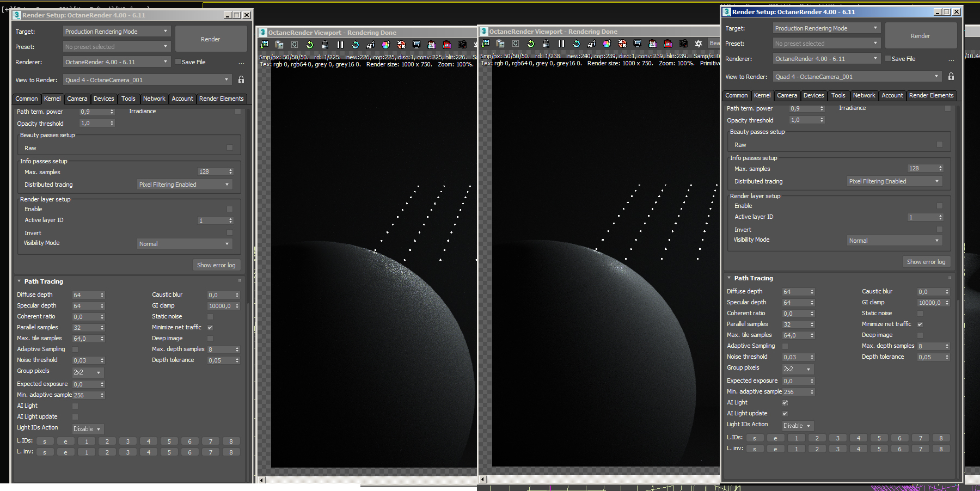Click save image icon in right viewport toolbar
980x491 pixels.
tap(485, 44)
